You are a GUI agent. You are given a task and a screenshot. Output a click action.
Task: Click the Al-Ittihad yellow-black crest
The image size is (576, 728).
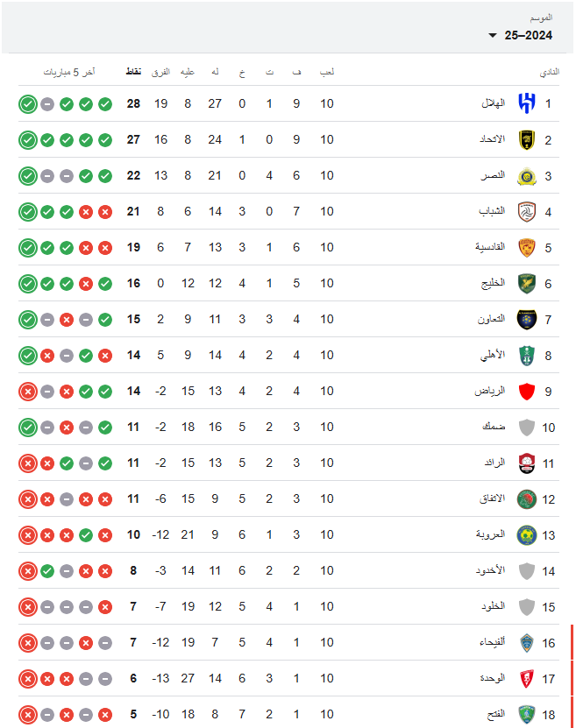click(527, 140)
